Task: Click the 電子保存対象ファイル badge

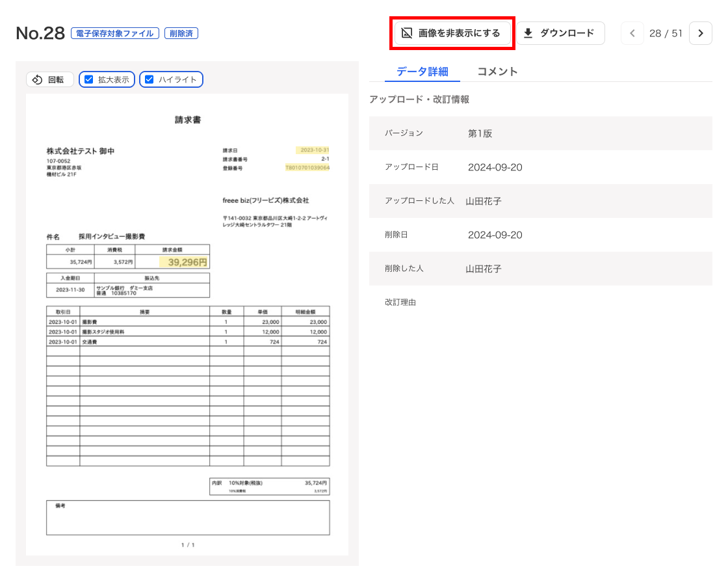Action: (116, 33)
